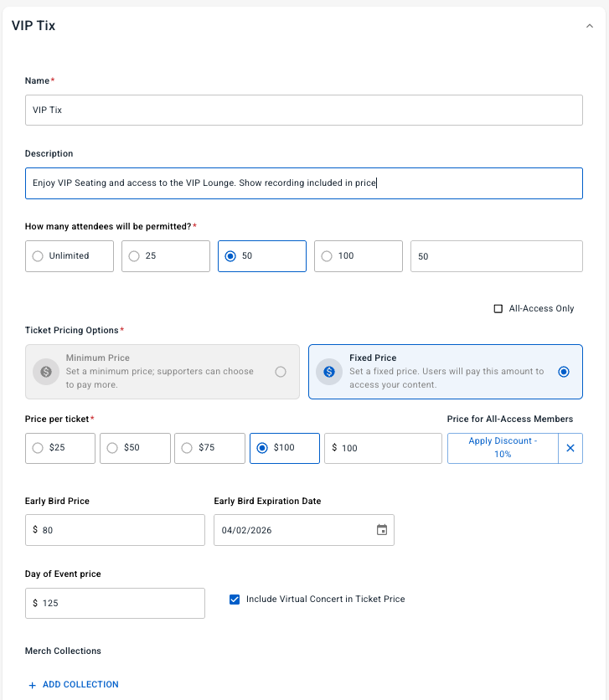This screenshot has width=609, height=700.
Task: Open the Early Bird calendar picker icon
Action: (382, 530)
